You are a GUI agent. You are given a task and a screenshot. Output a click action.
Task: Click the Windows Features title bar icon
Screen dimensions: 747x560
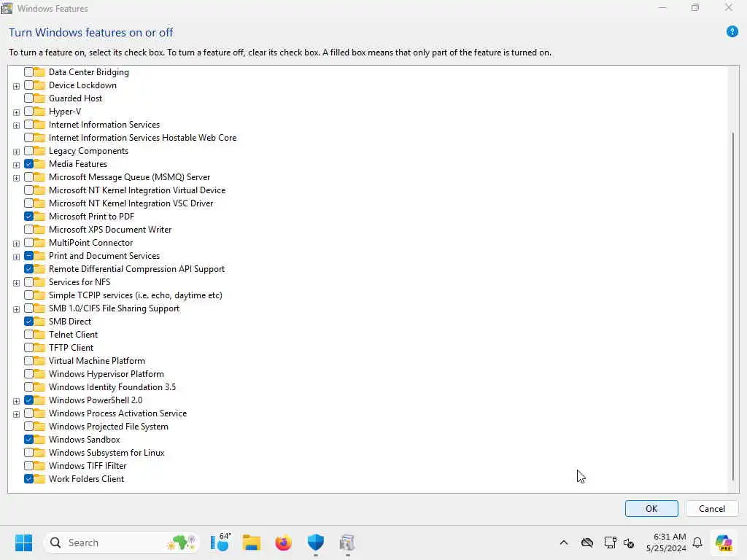(7, 8)
